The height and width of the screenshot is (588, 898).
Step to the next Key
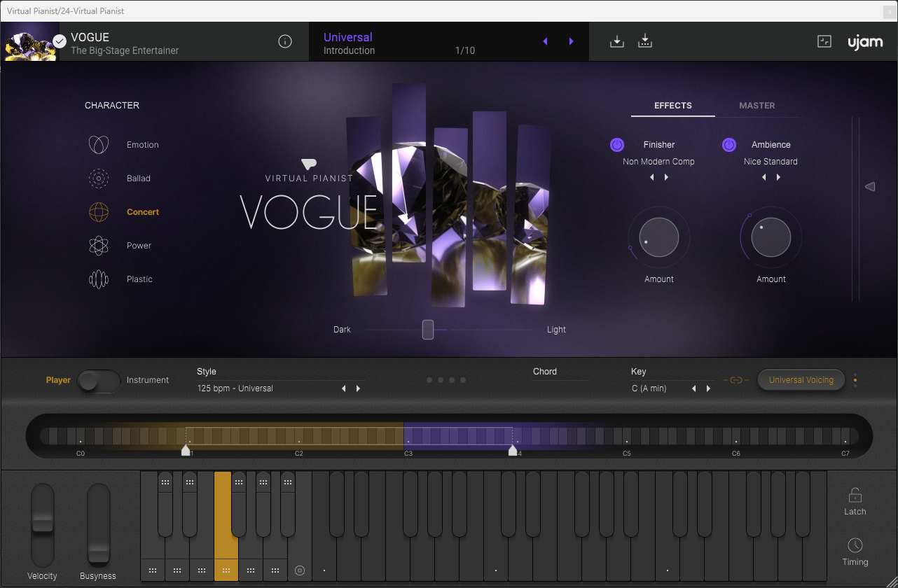point(708,388)
